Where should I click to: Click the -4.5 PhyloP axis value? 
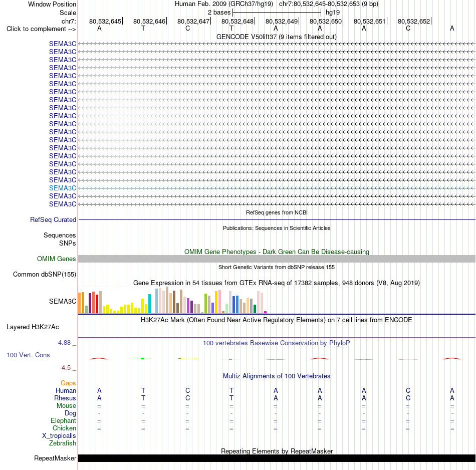click(x=65, y=368)
